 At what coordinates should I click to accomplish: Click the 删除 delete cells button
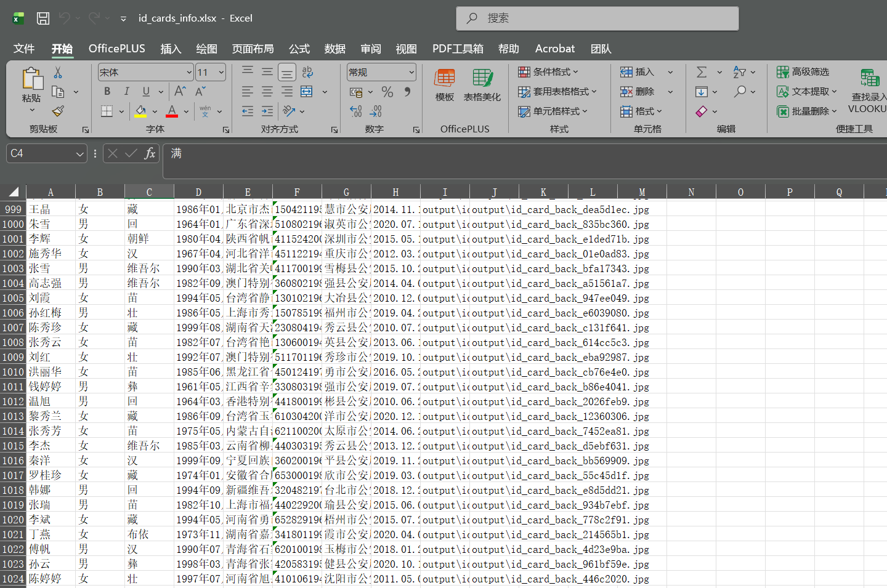coord(638,92)
